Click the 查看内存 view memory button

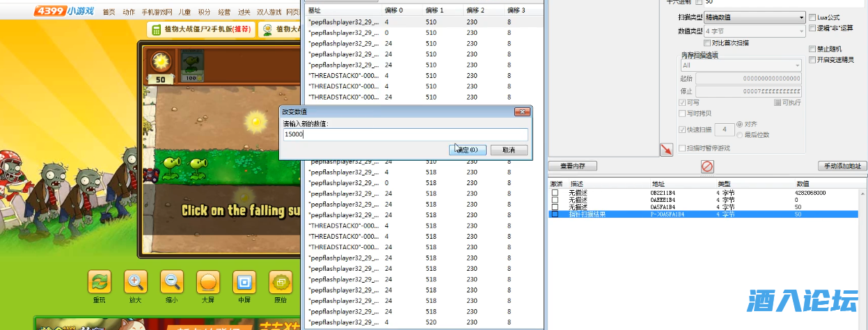click(572, 166)
